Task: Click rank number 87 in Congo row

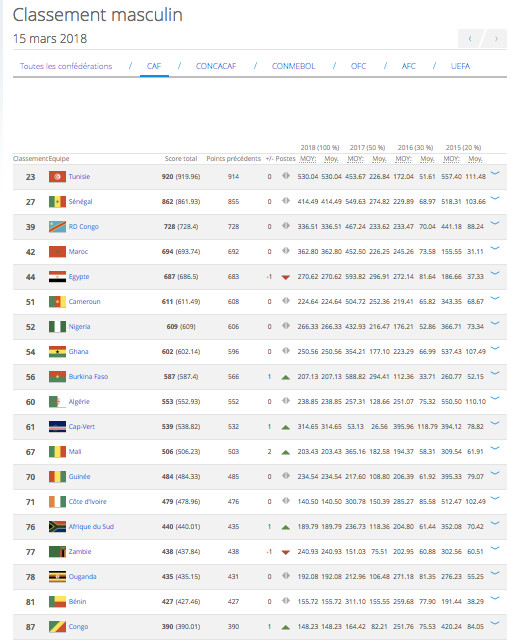Action: coord(30,627)
